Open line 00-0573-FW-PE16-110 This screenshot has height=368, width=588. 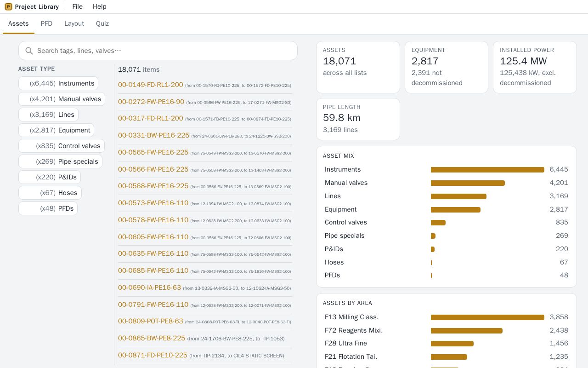[x=153, y=203]
